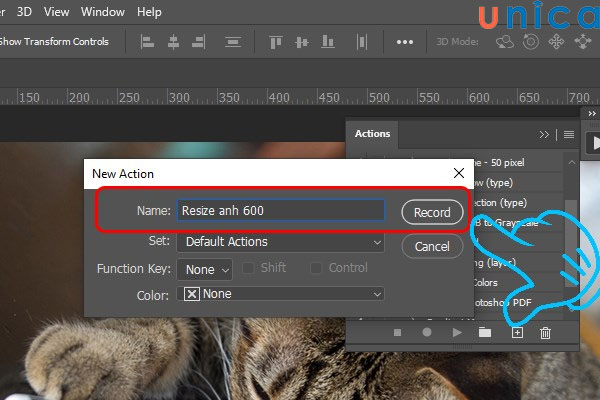This screenshot has width=600, height=400.
Task: Expand the Color dropdown showing None
Action: [x=280, y=294]
